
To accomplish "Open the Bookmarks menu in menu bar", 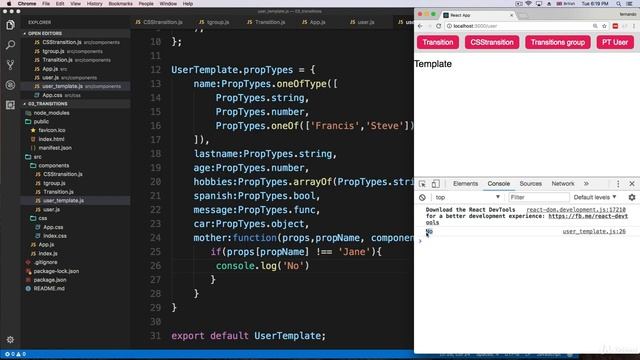I will (x=120, y=4).
